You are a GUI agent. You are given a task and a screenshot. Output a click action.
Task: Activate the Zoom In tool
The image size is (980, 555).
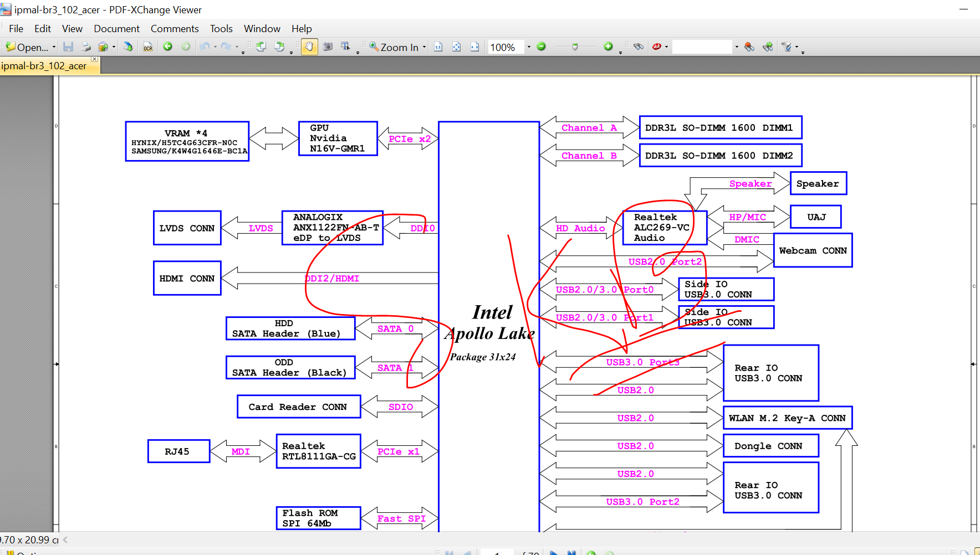click(x=394, y=47)
